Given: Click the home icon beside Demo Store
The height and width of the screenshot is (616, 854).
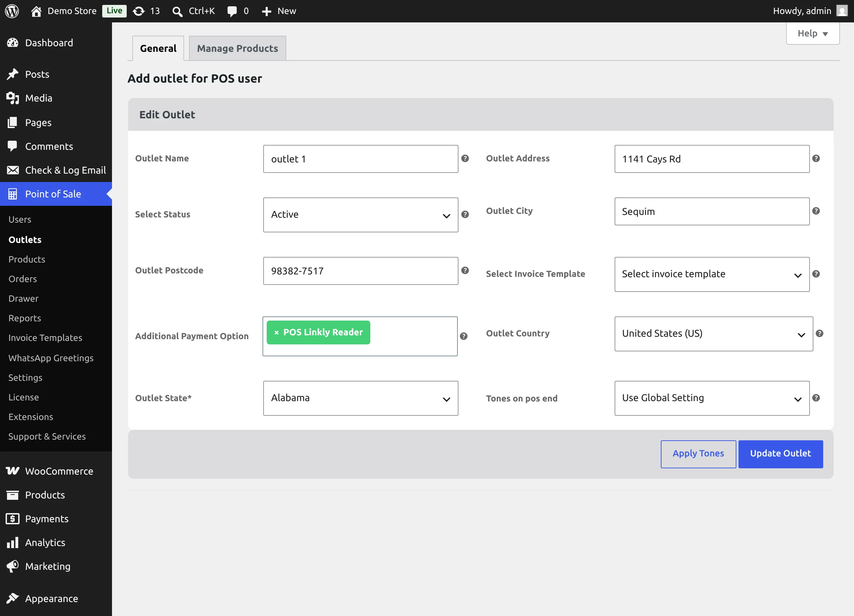Looking at the screenshot, I should (36, 11).
